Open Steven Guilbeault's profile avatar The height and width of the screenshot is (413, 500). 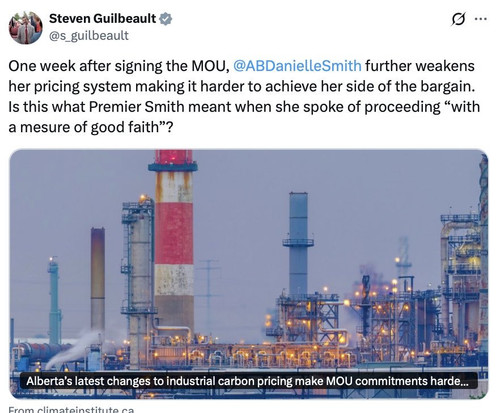coord(26,28)
